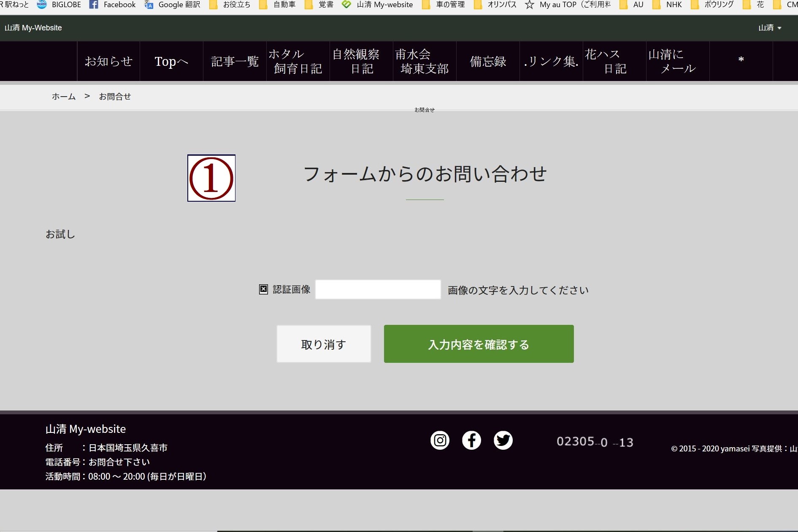Click the お試し text
The width and height of the screenshot is (798, 532).
pyautogui.click(x=60, y=234)
